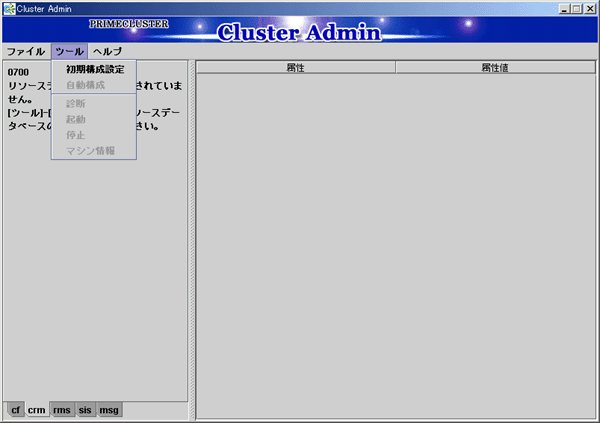Screen dimensions: 600x423
Task: Show the msg tab
Action: [x=109, y=410]
